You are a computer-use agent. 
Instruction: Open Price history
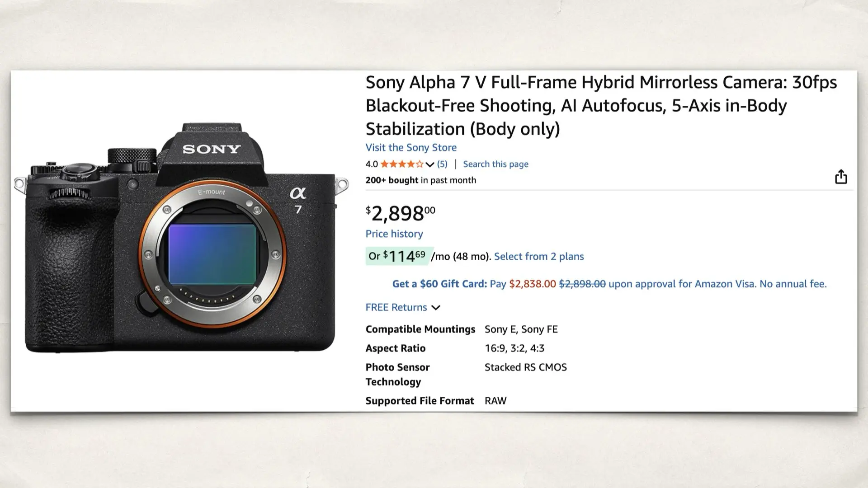tap(394, 234)
